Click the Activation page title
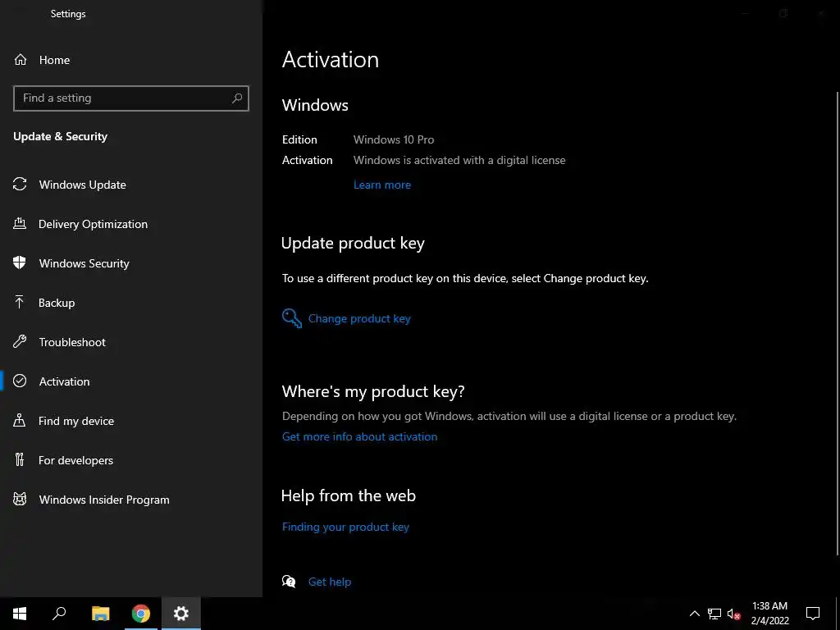The image size is (840, 630). coord(330,59)
